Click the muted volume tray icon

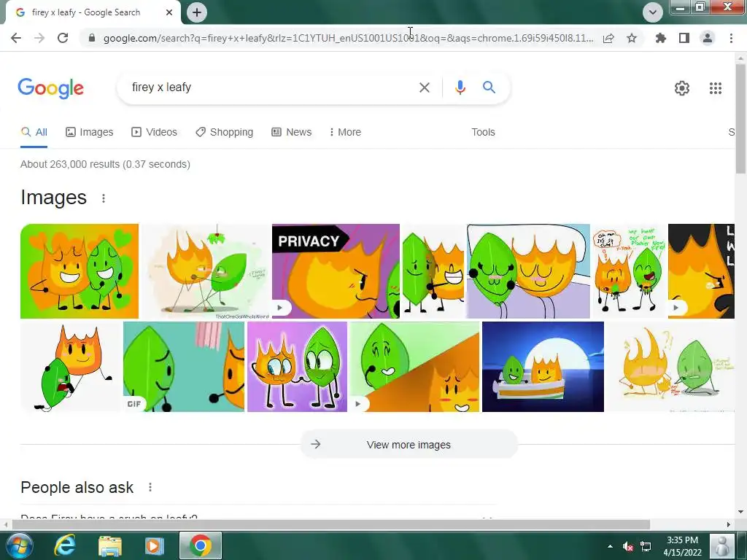(x=628, y=546)
